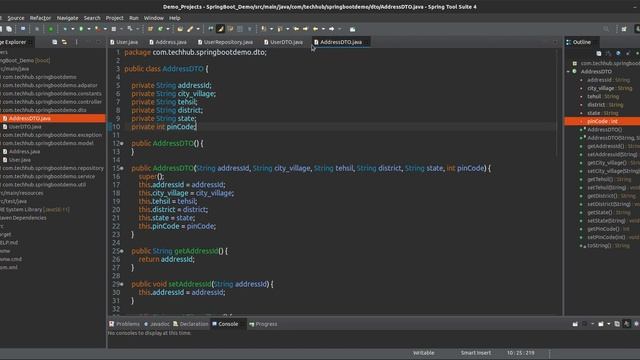Viewport: 640px width, 360px height.
Task: Click Open Console icon in Console toolbar
Action: point(600,324)
